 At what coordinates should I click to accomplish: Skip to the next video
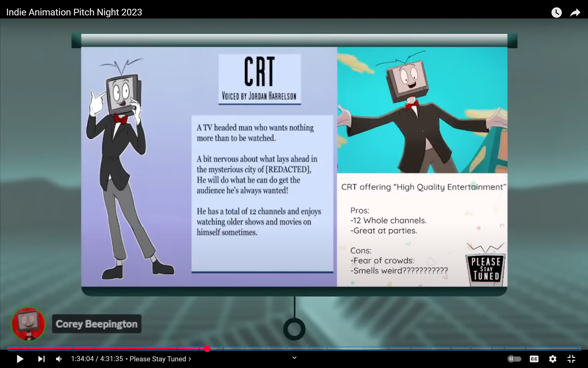(x=41, y=359)
